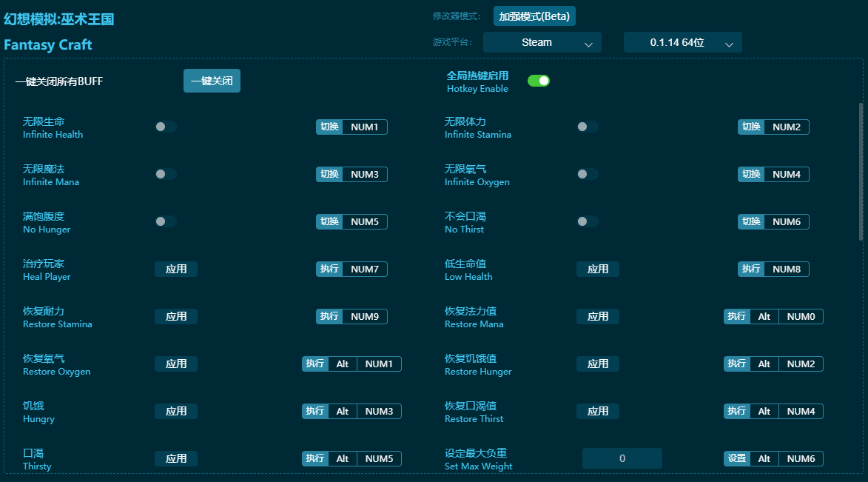The height and width of the screenshot is (482, 868).
Task: Enable the No Thirst toggle
Action: (588, 221)
